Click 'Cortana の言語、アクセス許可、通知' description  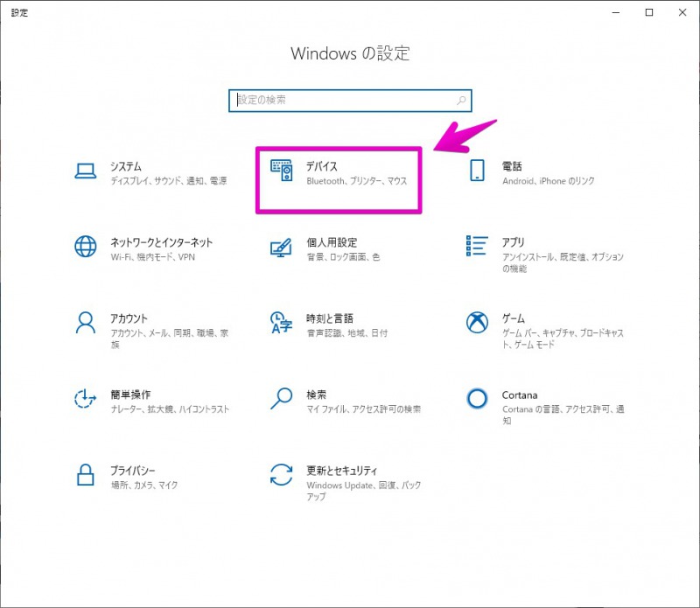(563, 415)
